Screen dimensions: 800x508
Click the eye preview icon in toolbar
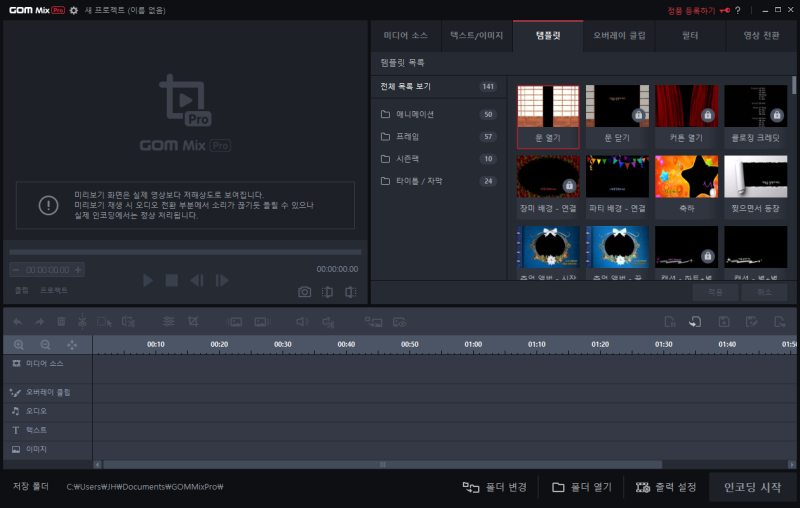click(399, 322)
